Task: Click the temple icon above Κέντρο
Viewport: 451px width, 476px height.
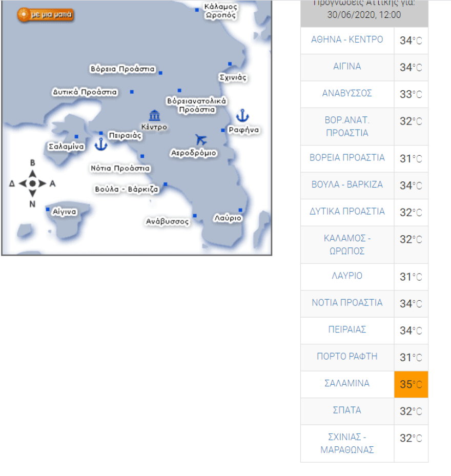Action: (154, 115)
